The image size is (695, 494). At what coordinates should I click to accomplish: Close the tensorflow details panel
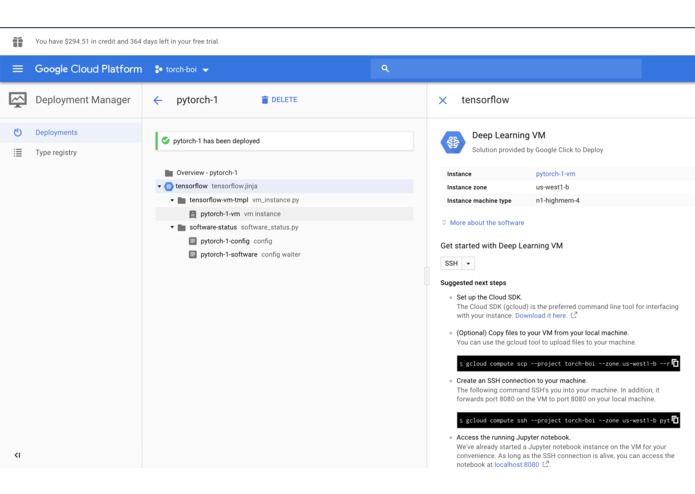tap(442, 101)
